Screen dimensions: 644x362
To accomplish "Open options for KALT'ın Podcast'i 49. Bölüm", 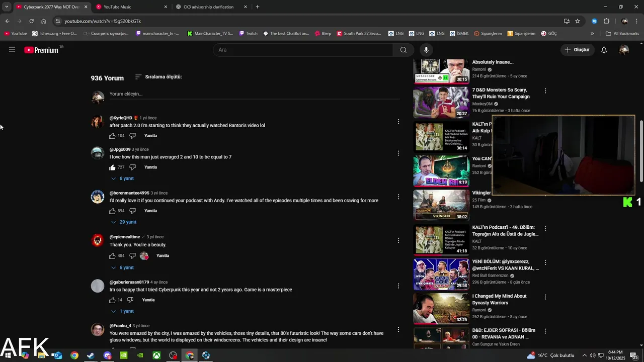I will pos(545,228).
